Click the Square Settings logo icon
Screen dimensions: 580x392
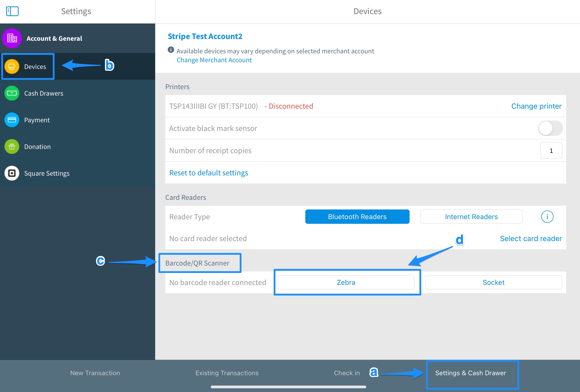[12, 173]
